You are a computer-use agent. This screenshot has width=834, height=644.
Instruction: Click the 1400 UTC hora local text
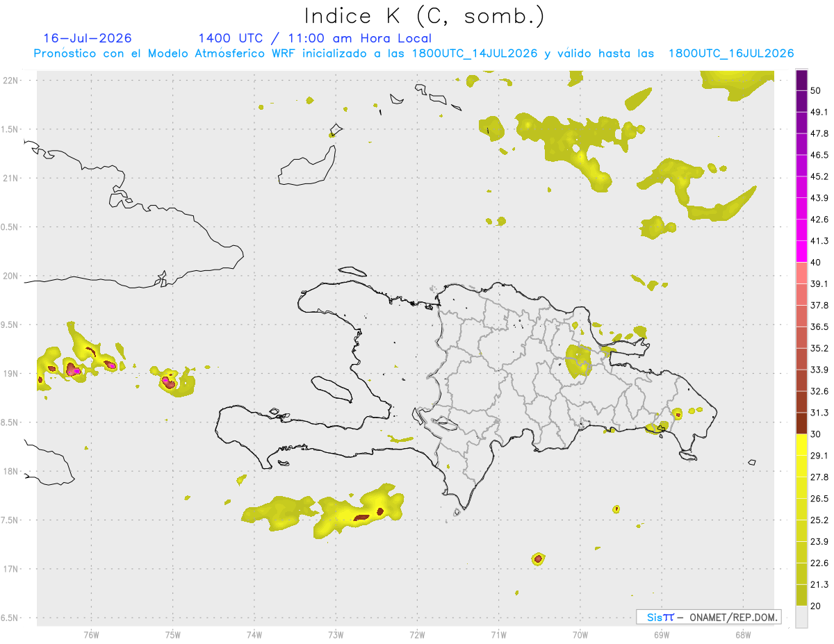[315, 38]
